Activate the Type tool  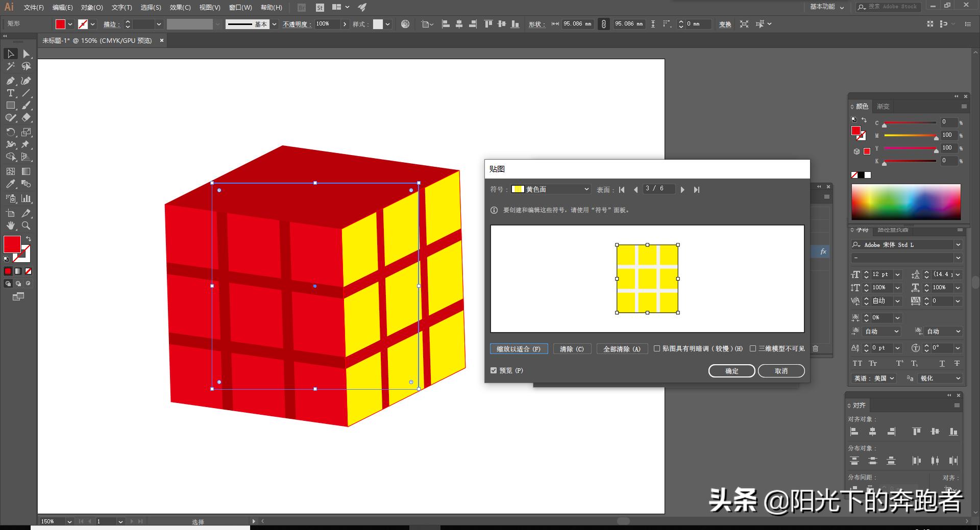click(x=10, y=93)
